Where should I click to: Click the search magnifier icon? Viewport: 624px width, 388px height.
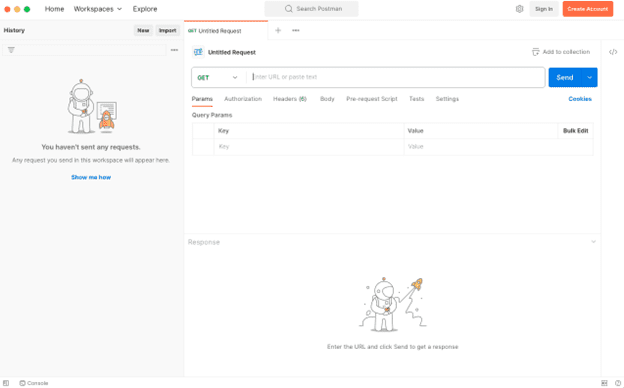tap(289, 9)
